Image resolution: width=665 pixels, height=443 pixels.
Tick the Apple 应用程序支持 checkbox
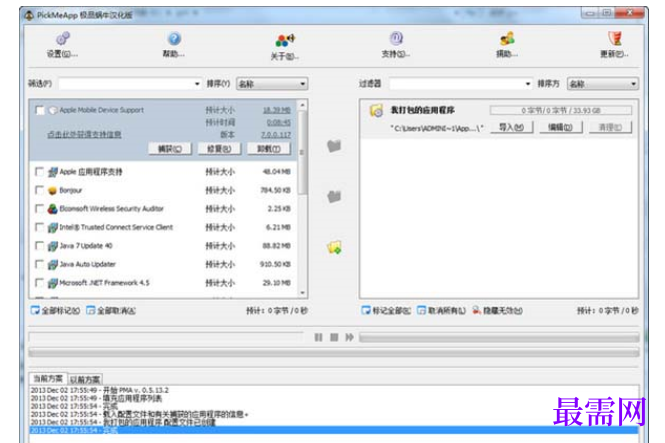(39, 172)
